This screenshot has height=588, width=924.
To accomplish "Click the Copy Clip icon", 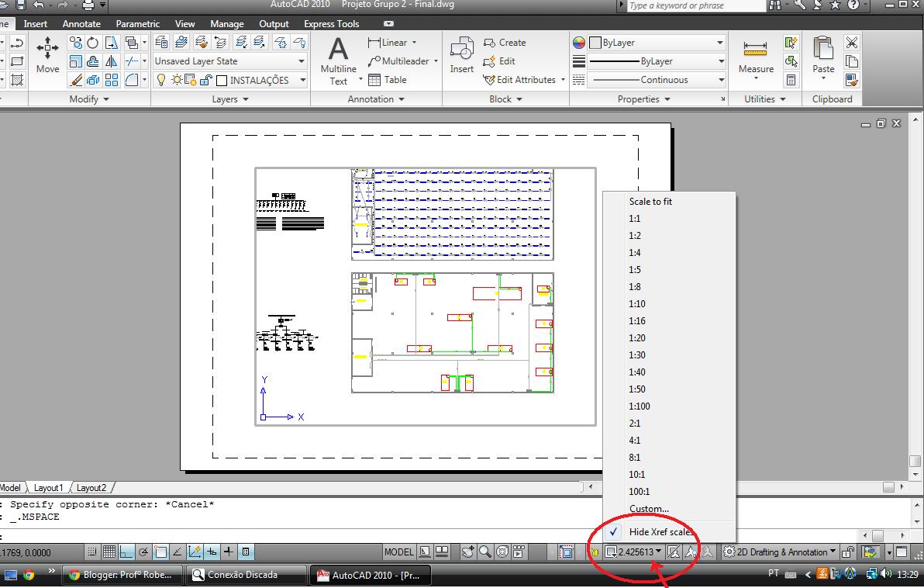I will (x=851, y=61).
